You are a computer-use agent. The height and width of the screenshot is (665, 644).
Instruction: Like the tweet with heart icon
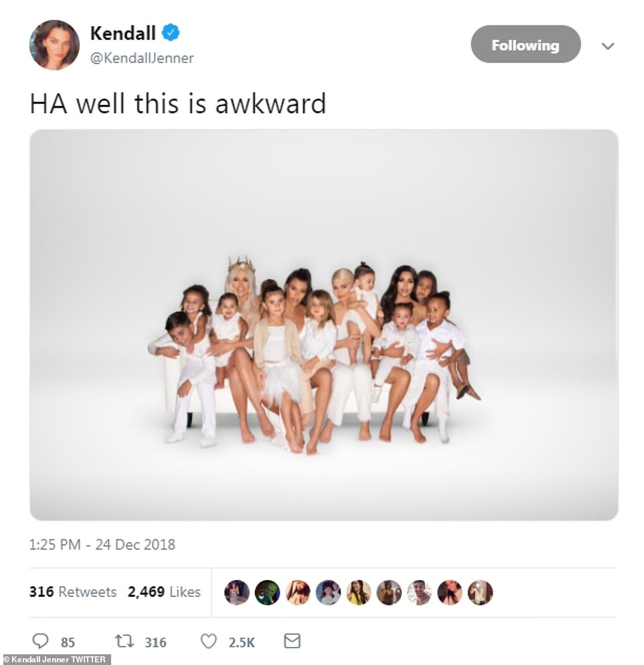tap(208, 641)
